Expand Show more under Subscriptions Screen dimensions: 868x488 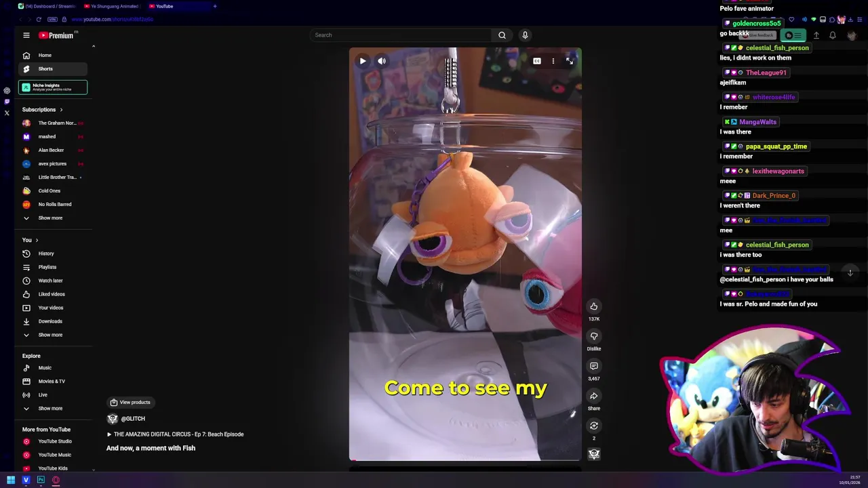(53, 218)
